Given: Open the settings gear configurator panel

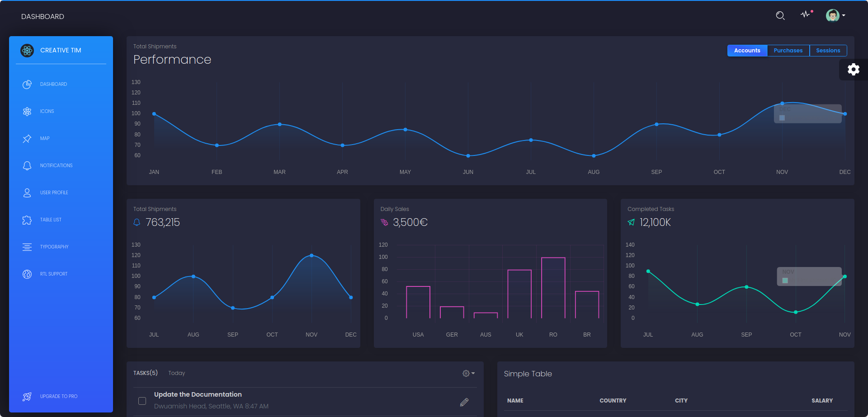Looking at the screenshot, I should [854, 69].
